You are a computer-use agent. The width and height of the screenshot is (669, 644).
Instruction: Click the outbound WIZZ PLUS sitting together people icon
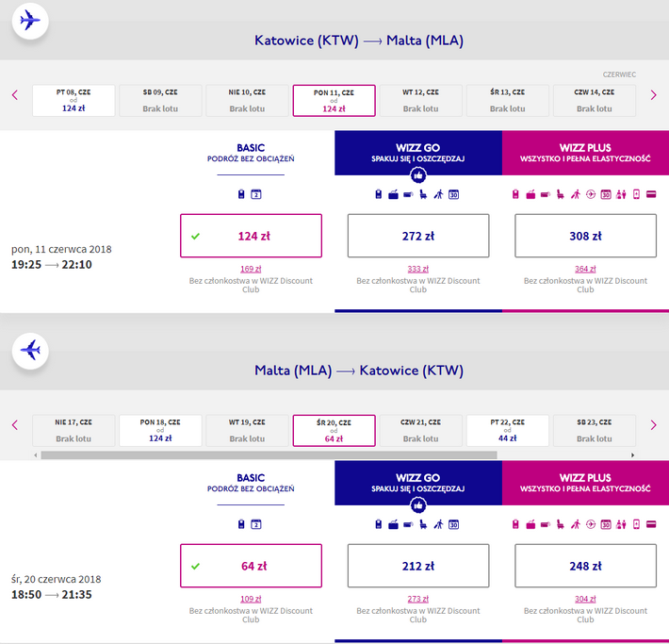tap(621, 195)
